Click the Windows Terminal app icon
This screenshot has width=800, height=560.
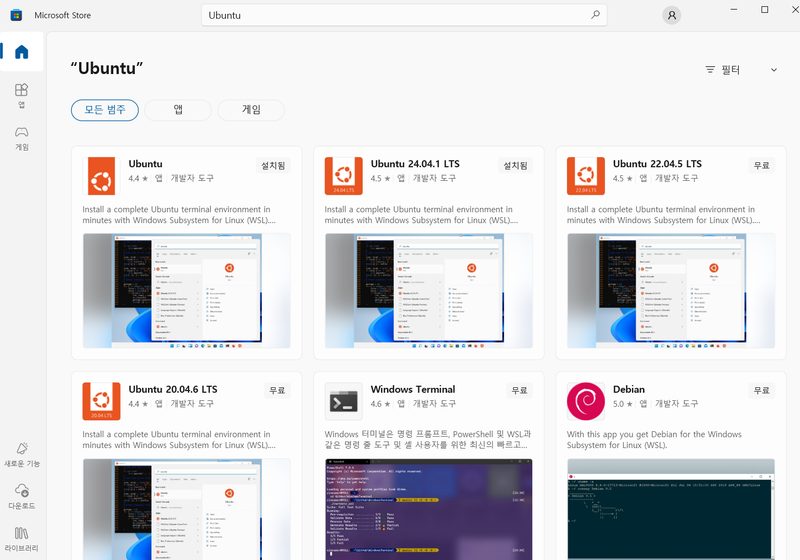click(343, 401)
